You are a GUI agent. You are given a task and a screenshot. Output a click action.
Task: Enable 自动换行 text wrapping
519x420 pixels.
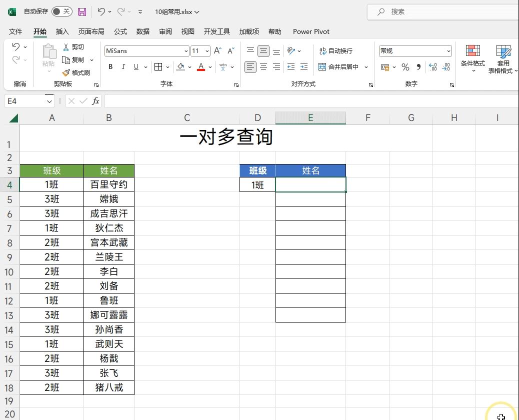336,50
